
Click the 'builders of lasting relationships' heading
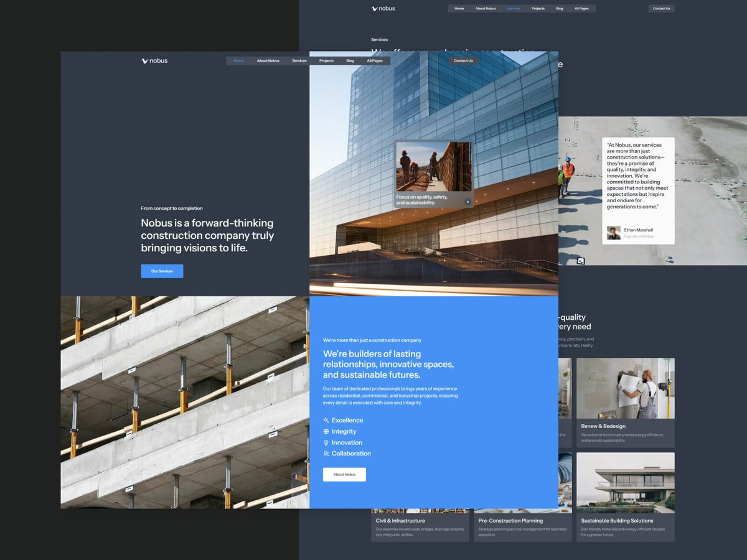coord(388,365)
